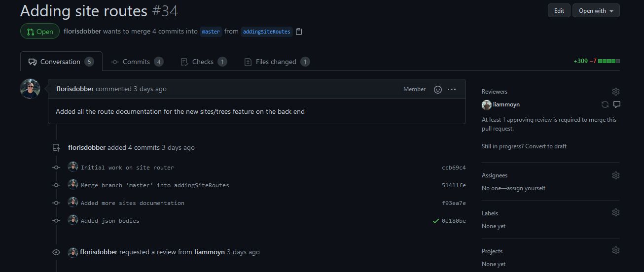Open Labels settings gear
The height and width of the screenshot is (272, 644).
[x=615, y=212]
